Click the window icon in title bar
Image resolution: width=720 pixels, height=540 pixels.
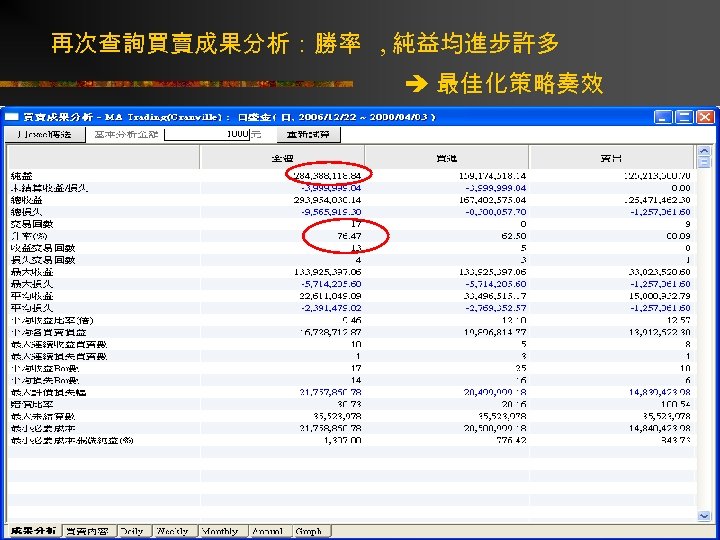12,117
